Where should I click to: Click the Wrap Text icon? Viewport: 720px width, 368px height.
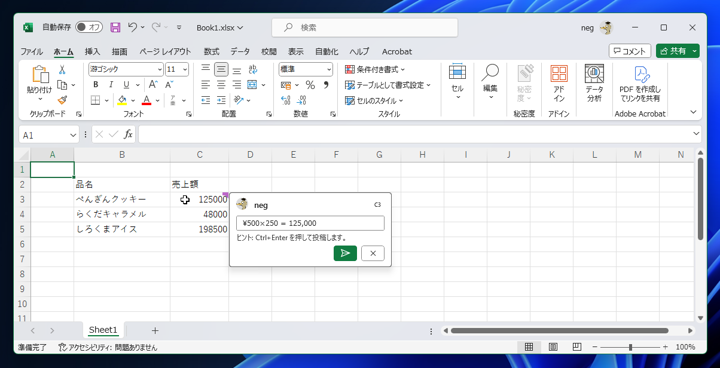pyautogui.click(x=253, y=69)
